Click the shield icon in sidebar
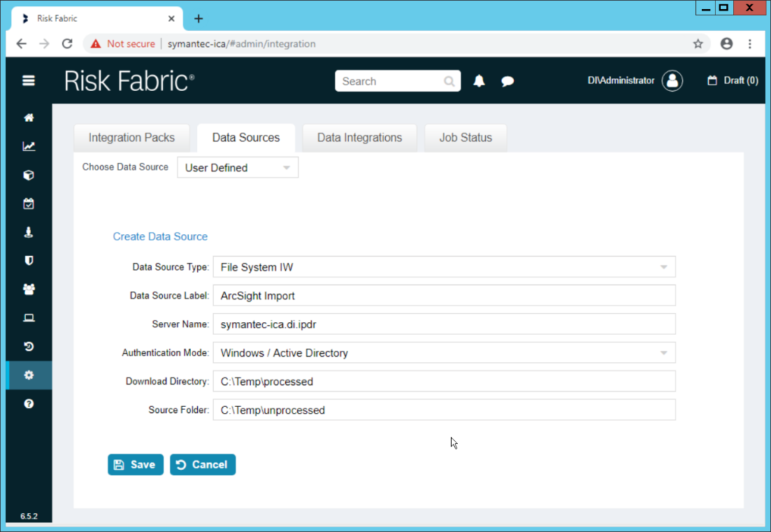771x532 pixels. [x=29, y=261]
